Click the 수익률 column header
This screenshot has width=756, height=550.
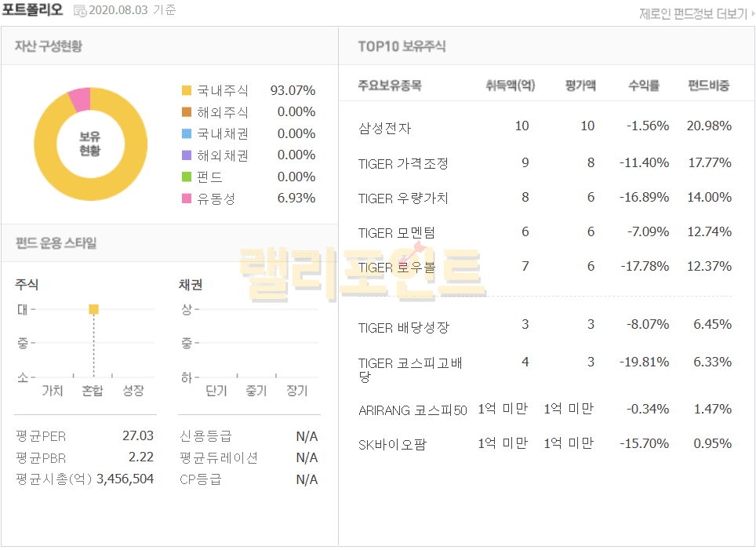[x=643, y=86]
